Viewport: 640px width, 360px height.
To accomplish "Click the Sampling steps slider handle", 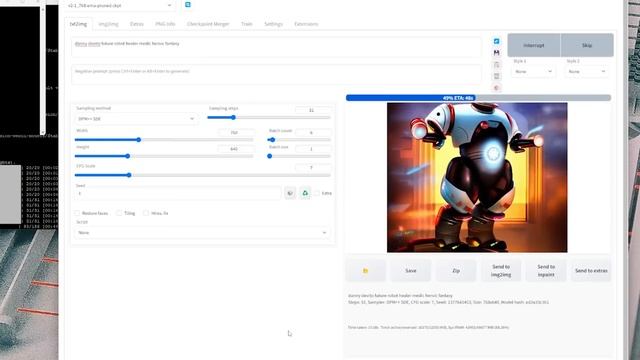I will coord(233,118).
